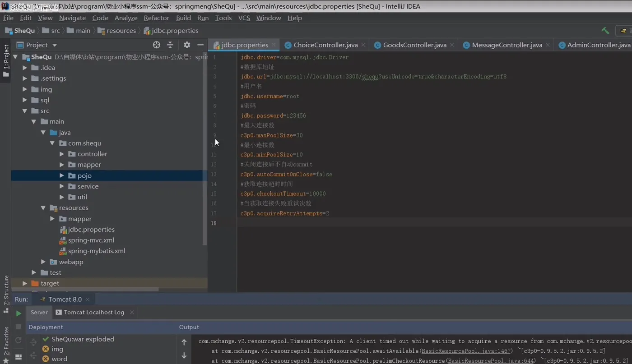The height and width of the screenshot is (364, 632).
Task: Select the word deployment item
Action: [x=55, y=359]
